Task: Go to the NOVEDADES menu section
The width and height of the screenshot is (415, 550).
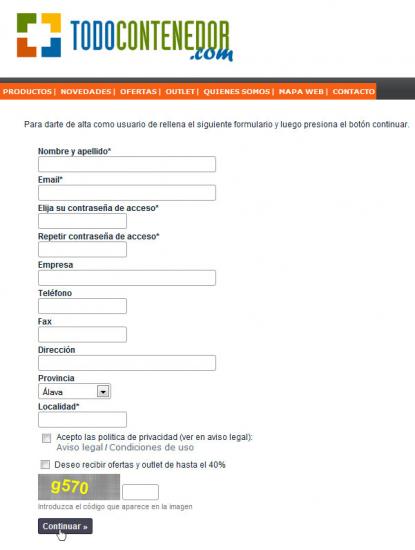Action: click(x=86, y=92)
